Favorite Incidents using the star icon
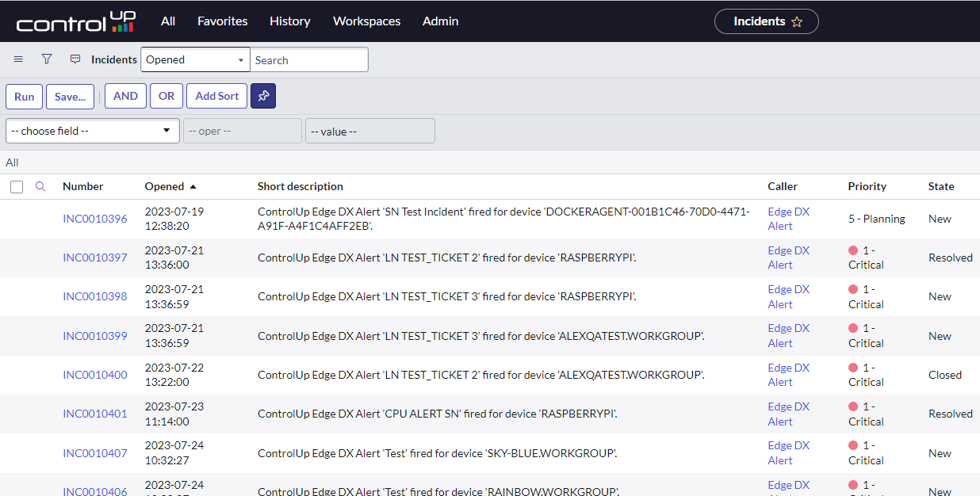The image size is (980, 496). (797, 22)
